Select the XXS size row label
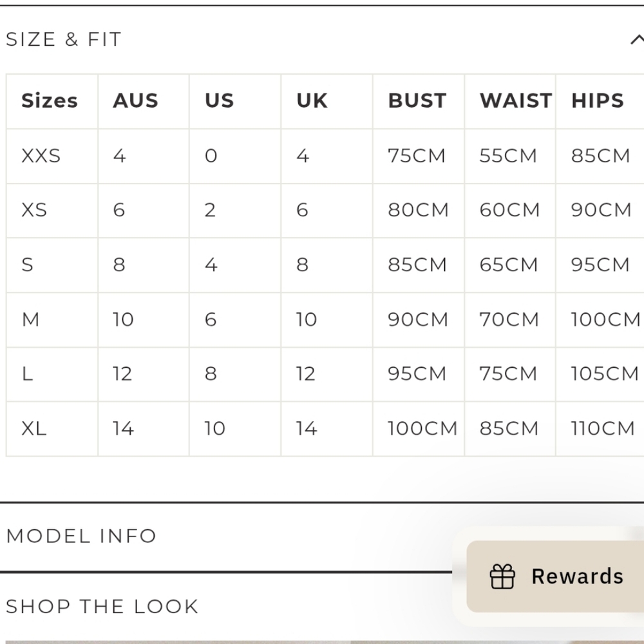Screen dimensions: 644x644 (41, 156)
